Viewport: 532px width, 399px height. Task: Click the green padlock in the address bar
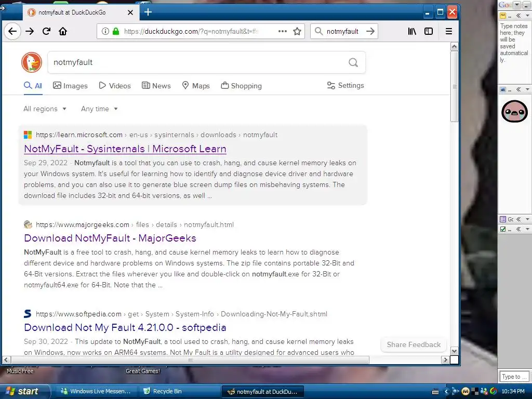point(116,31)
